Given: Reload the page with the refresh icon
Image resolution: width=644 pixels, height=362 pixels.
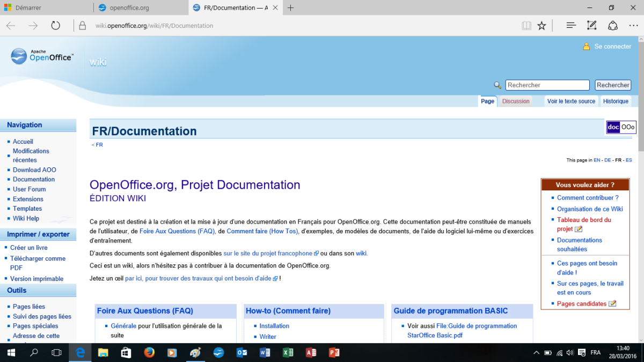Looking at the screenshot, I should click(x=55, y=25).
